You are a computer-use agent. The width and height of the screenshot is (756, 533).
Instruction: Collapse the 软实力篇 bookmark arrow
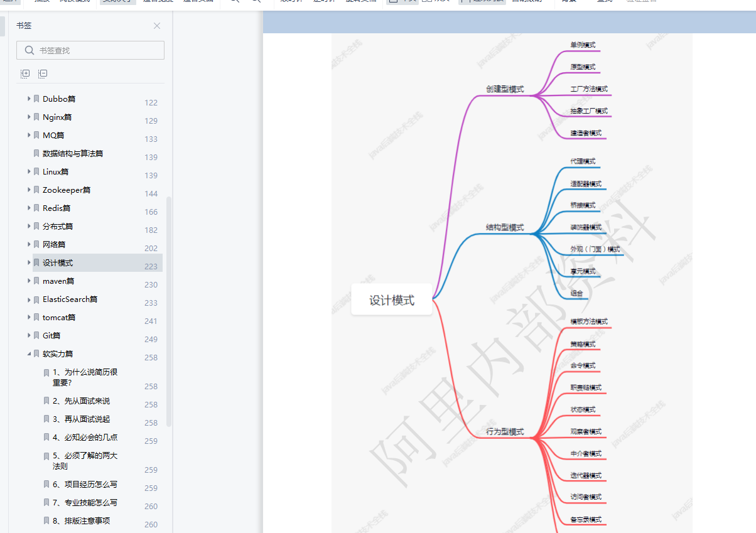coord(29,353)
